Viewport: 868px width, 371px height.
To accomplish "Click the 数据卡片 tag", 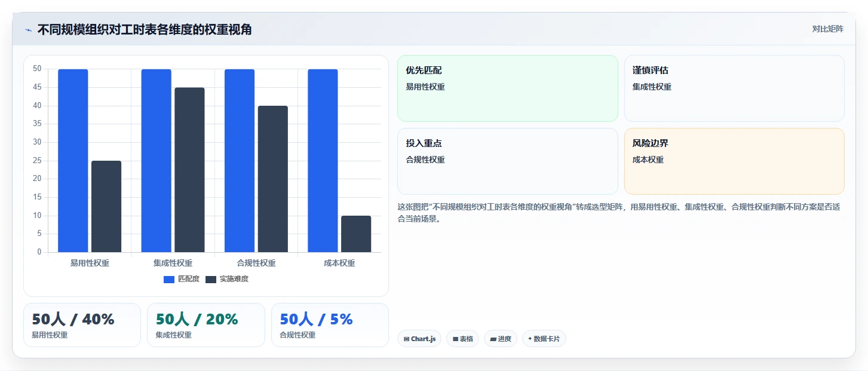I will point(544,339).
